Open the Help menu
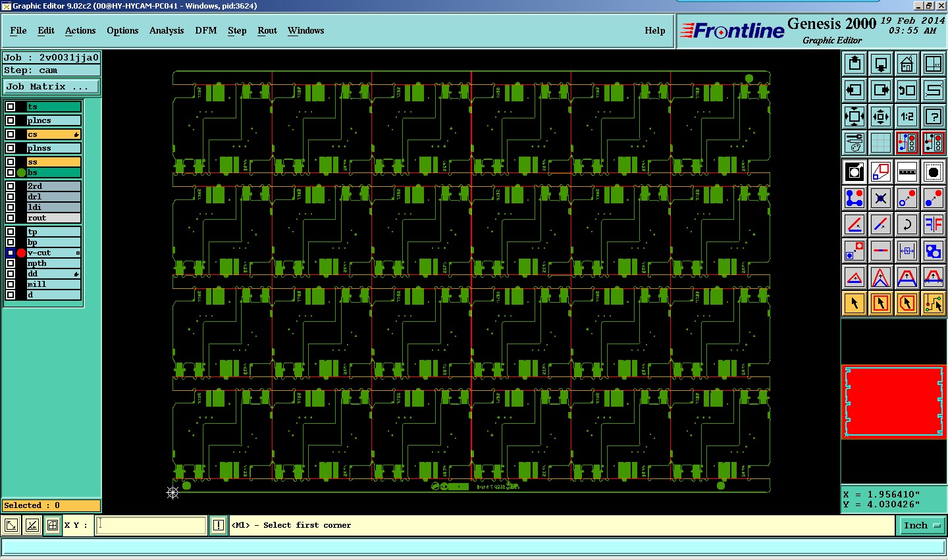The height and width of the screenshot is (560, 948). 655,30
